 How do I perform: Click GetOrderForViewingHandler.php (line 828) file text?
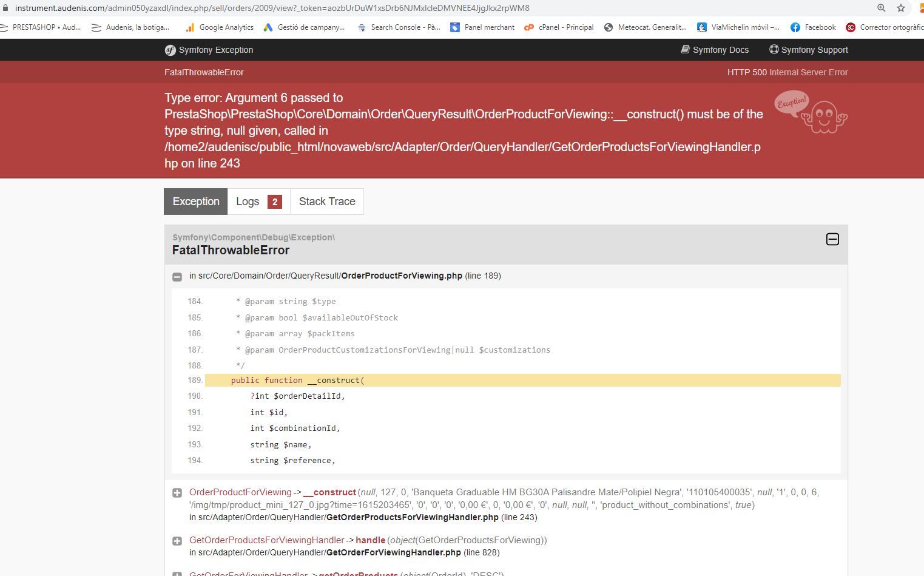[x=413, y=552]
